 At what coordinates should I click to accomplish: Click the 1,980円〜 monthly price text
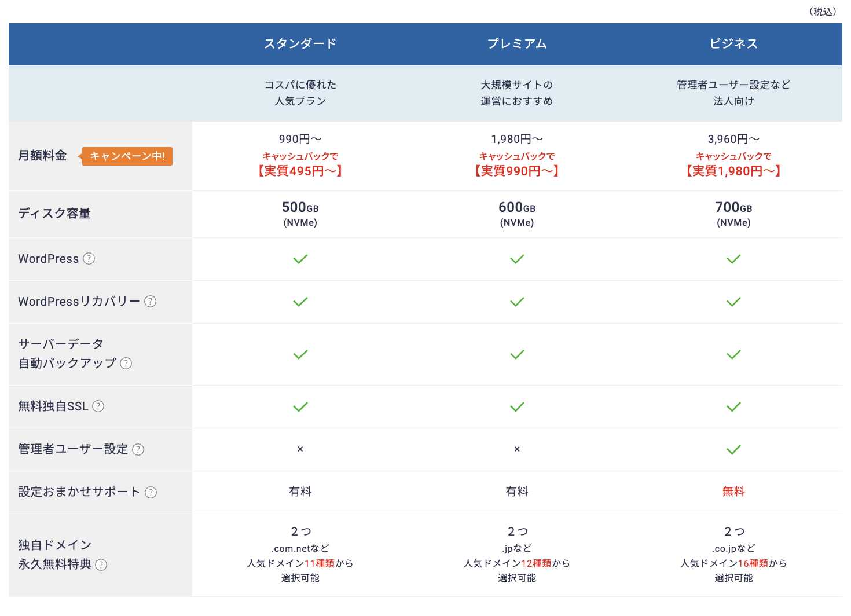517,139
